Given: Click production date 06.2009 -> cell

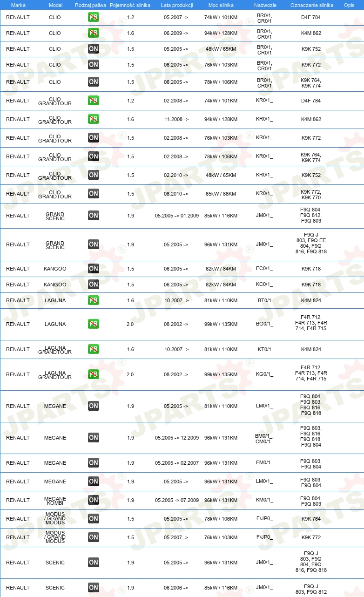Looking at the screenshot, I should [176, 33].
